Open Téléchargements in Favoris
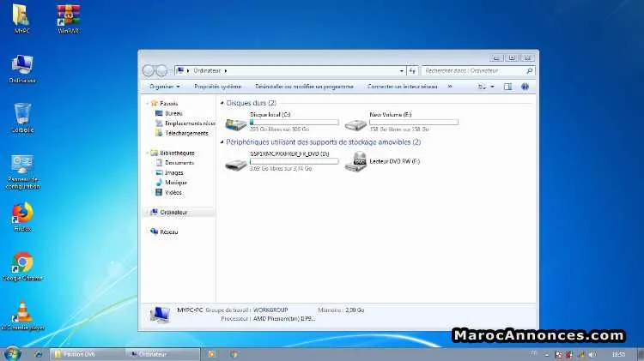The height and width of the screenshot is (361, 644). coord(182,133)
